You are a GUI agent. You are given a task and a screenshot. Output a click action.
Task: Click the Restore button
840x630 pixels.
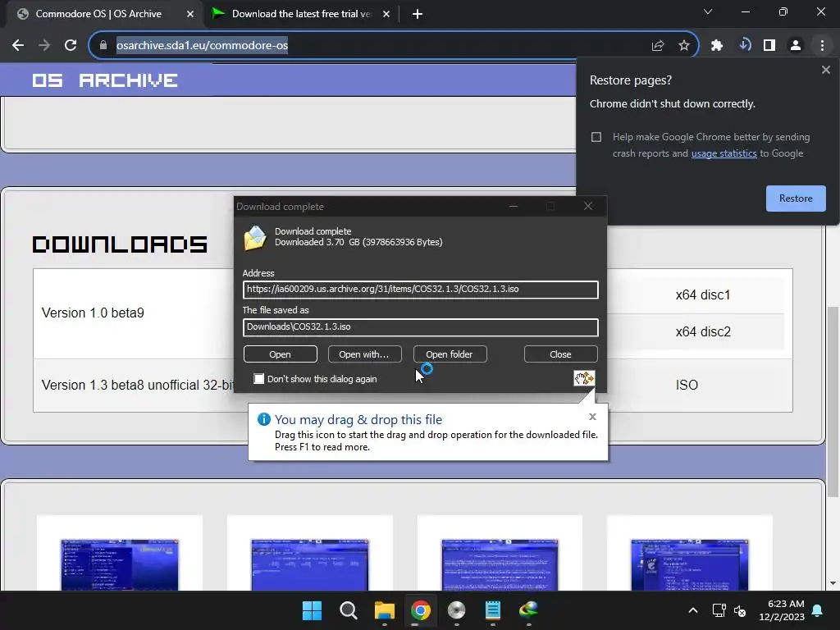click(x=796, y=199)
